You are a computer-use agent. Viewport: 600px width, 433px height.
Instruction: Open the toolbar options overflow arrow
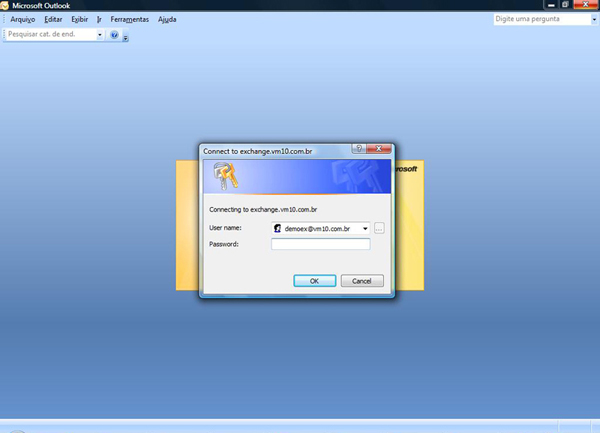[x=126, y=37]
